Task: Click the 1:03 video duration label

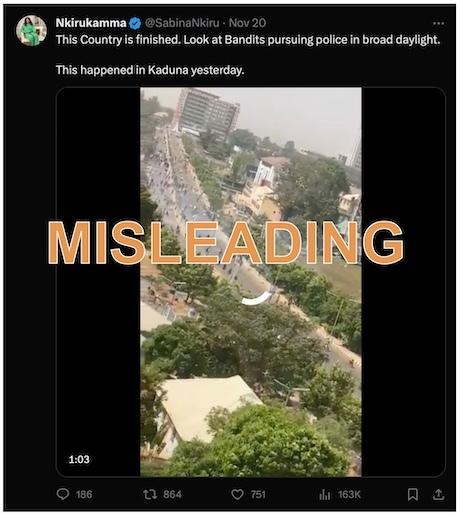Action: click(x=79, y=459)
